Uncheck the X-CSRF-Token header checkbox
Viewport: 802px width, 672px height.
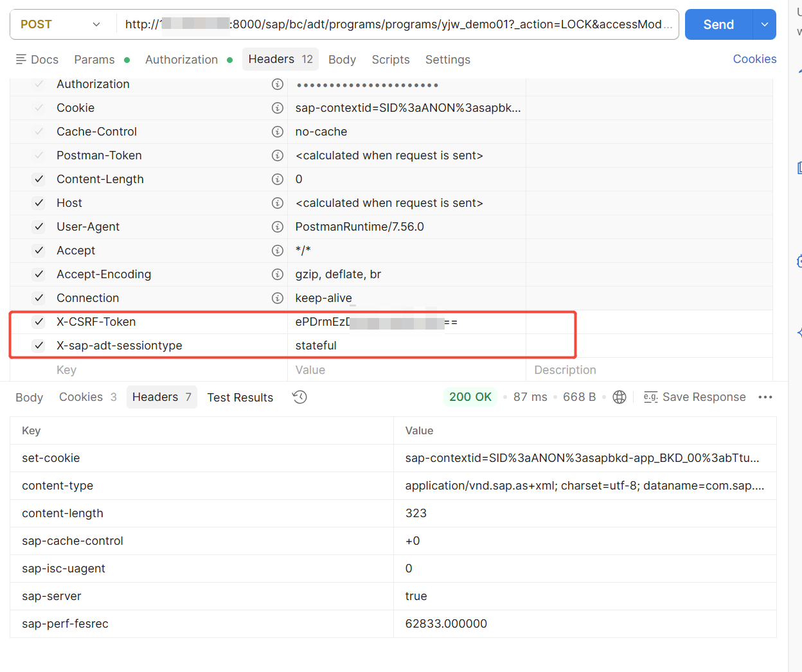[39, 322]
